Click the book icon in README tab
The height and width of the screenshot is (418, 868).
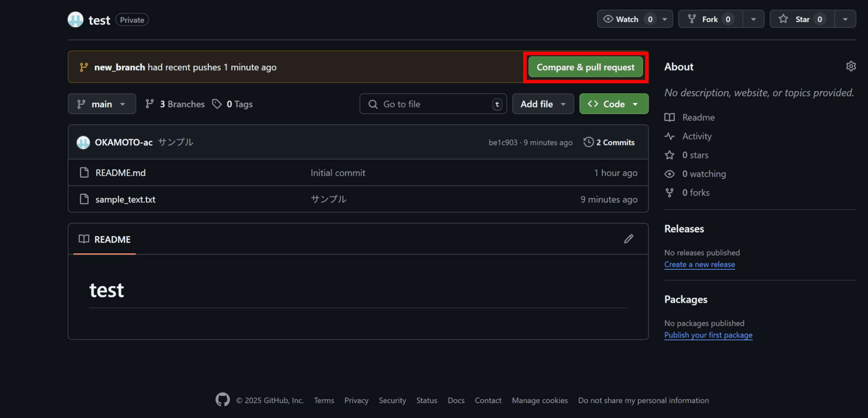tap(84, 239)
